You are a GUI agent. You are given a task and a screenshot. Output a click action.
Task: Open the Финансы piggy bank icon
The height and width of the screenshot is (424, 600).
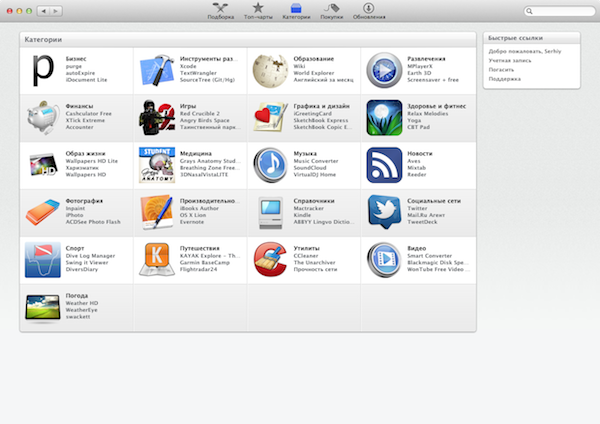point(43,117)
